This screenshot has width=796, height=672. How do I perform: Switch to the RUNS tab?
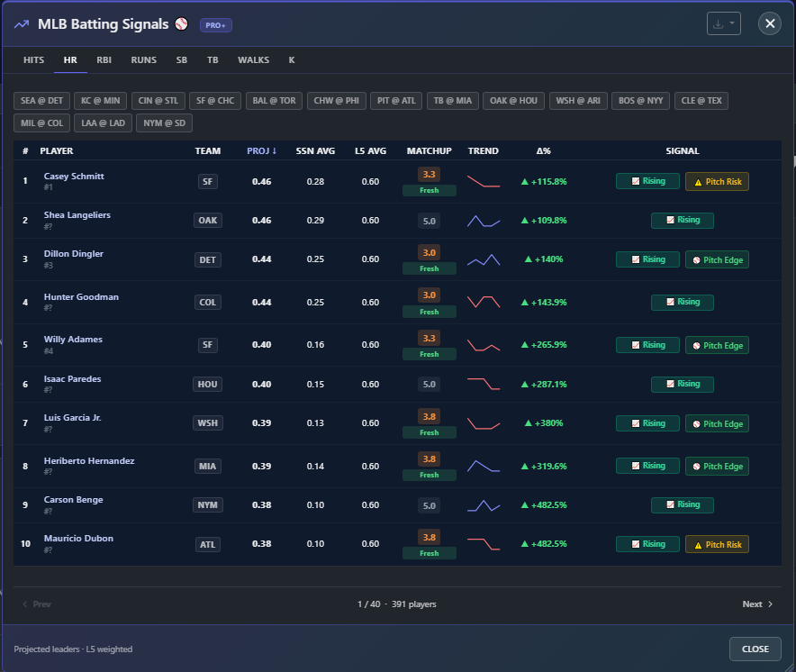(x=144, y=60)
